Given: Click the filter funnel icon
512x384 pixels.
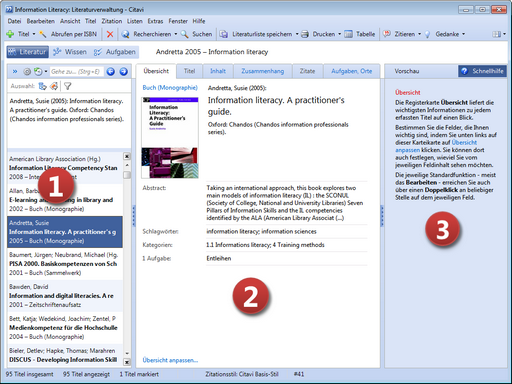Looking at the screenshot, I should coord(68,86).
